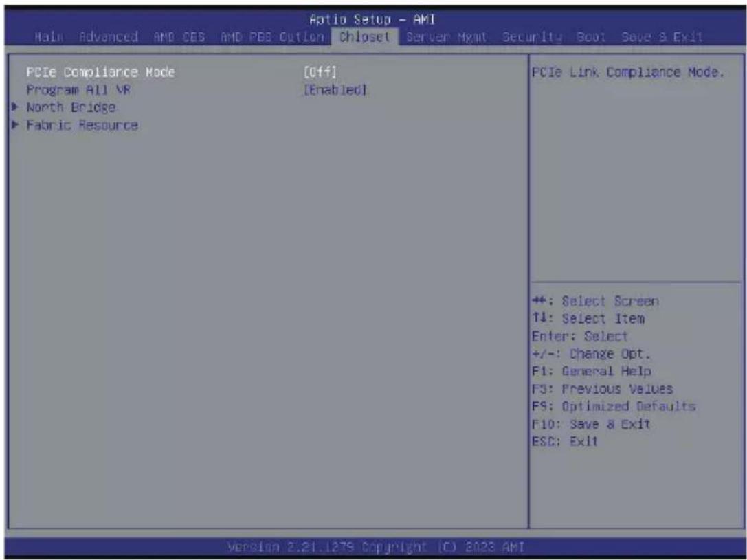Go to Save & Exit tab
The image size is (747, 560).
pos(662,37)
